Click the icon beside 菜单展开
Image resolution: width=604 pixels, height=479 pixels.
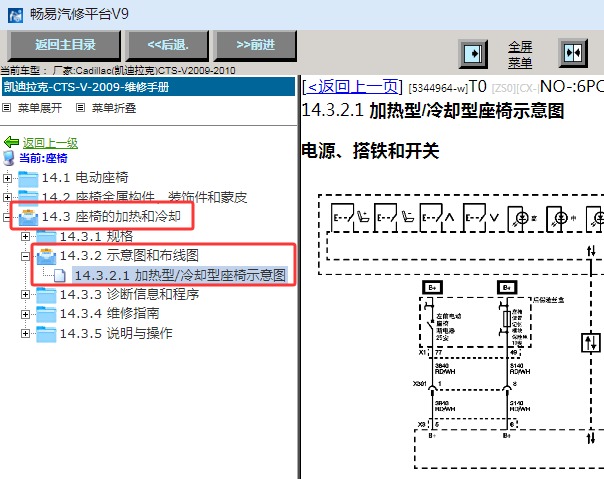(x=7, y=108)
